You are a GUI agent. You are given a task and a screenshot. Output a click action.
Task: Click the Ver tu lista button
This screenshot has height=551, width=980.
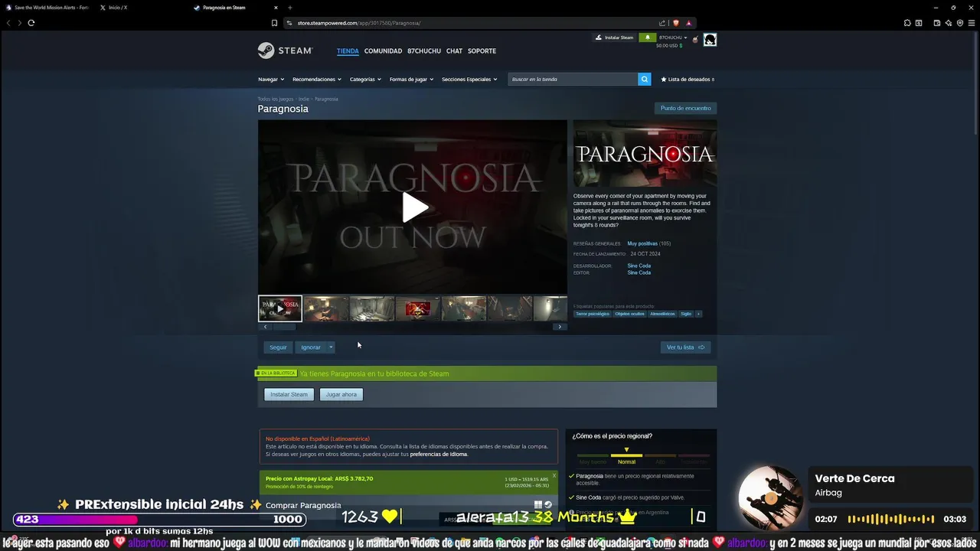point(685,347)
